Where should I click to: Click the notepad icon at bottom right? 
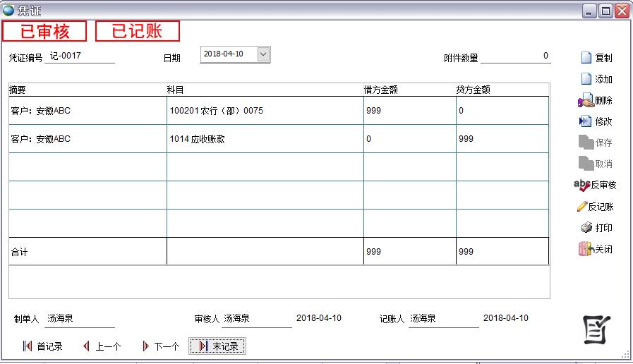pyautogui.click(x=596, y=329)
